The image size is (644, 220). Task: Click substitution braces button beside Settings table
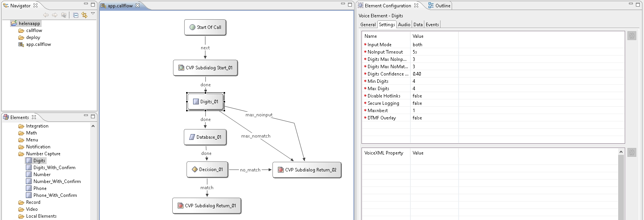(x=632, y=36)
